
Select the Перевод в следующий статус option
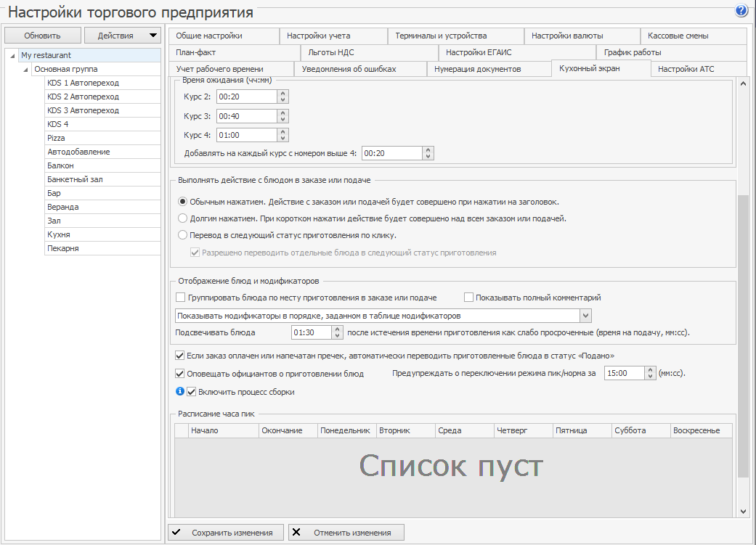181,233
